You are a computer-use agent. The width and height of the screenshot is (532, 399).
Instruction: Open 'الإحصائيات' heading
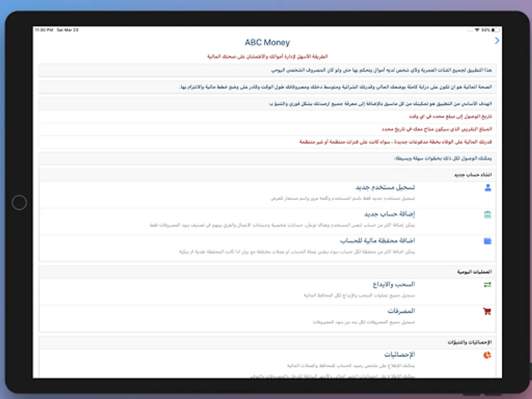(x=399, y=354)
